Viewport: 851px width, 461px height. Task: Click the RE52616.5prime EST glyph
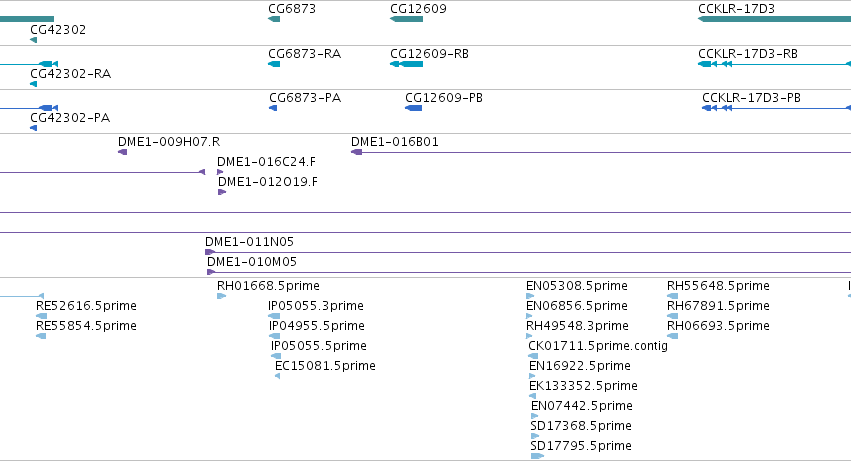pyautogui.click(x=41, y=316)
